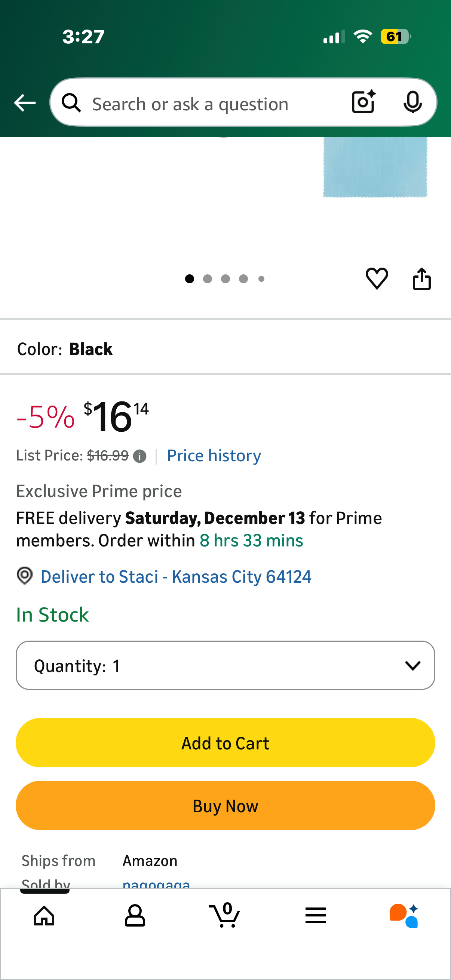Image resolution: width=451 pixels, height=980 pixels.
Task: Tap the delivery location pin icon
Action: click(25, 576)
